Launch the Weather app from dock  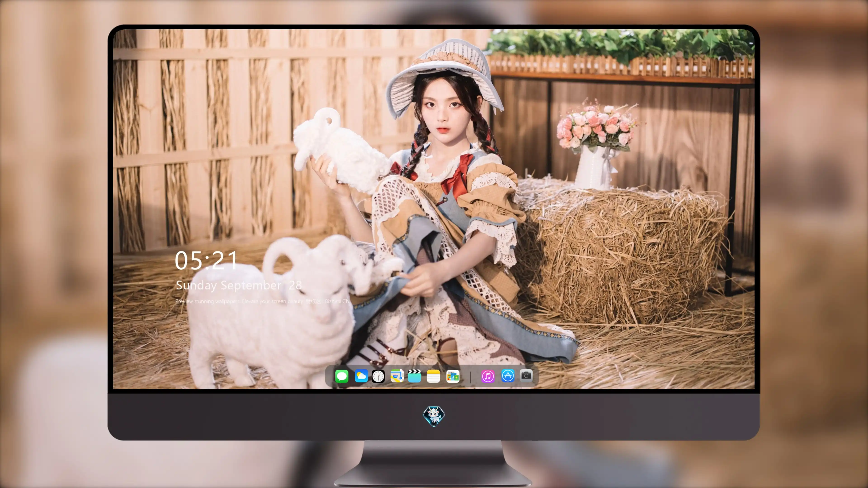click(361, 376)
